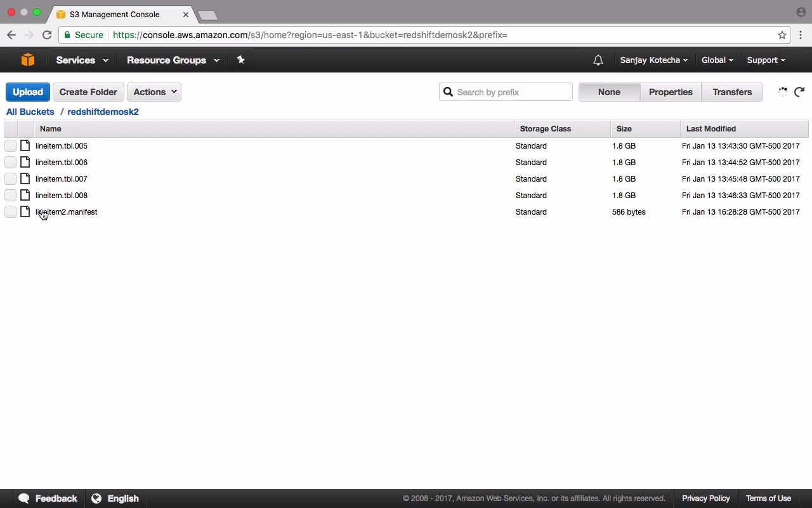Open the Support dropdown

coord(766,60)
